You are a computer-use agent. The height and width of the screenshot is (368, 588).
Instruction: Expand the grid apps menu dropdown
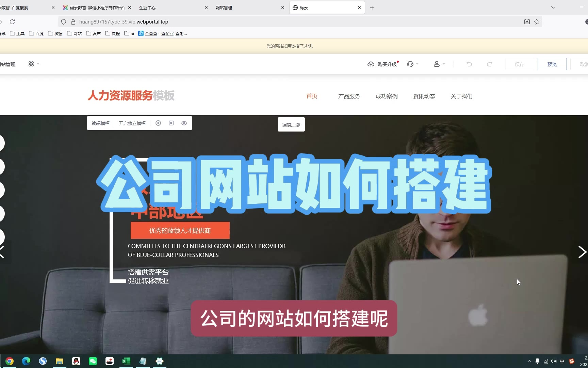34,64
